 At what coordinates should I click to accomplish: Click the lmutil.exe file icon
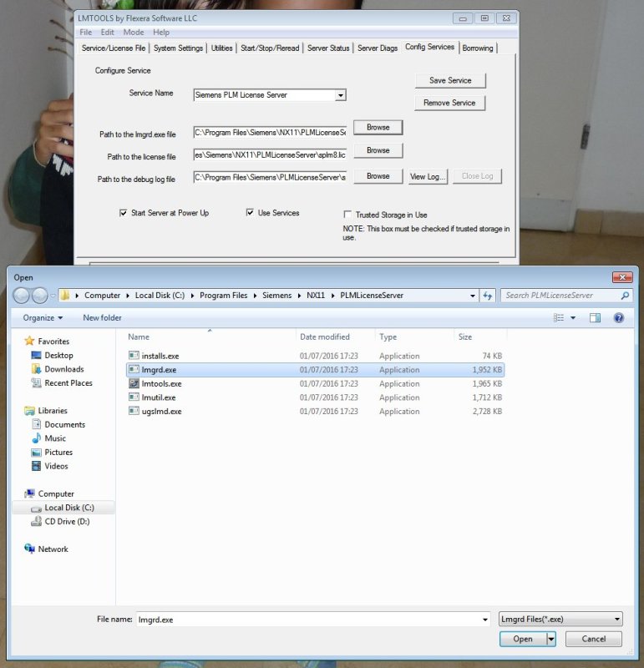(134, 397)
